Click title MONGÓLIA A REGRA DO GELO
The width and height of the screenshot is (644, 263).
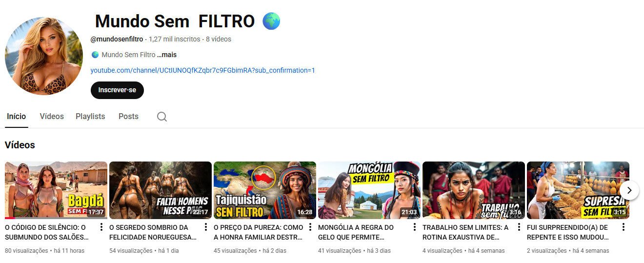[x=356, y=232]
